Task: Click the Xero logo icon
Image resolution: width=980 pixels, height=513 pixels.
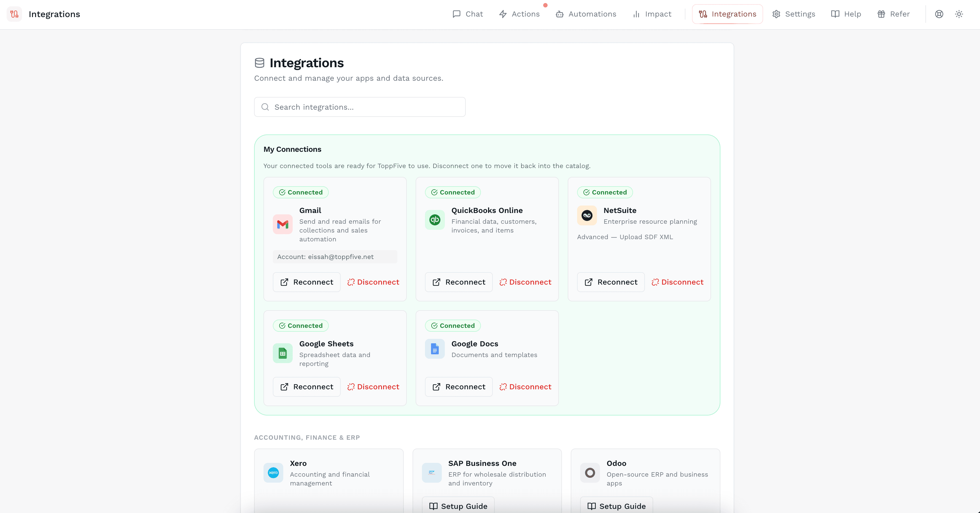Action: [273, 473]
